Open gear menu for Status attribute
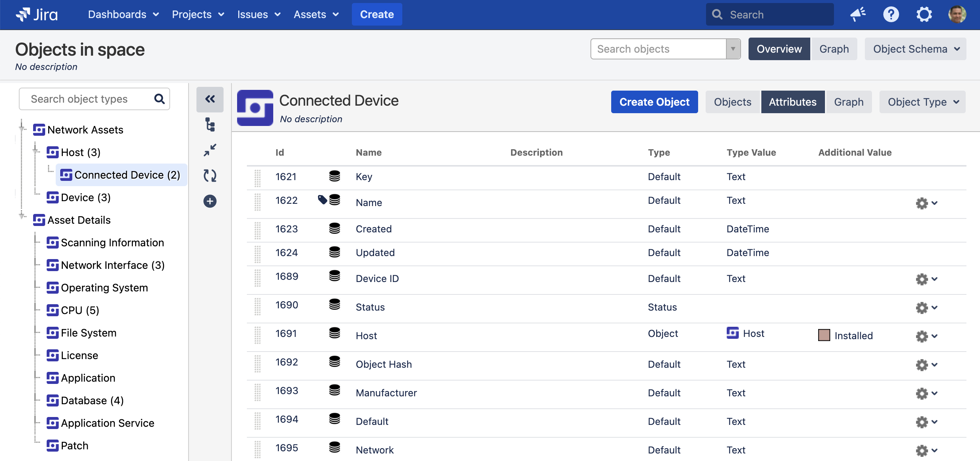 point(926,308)
